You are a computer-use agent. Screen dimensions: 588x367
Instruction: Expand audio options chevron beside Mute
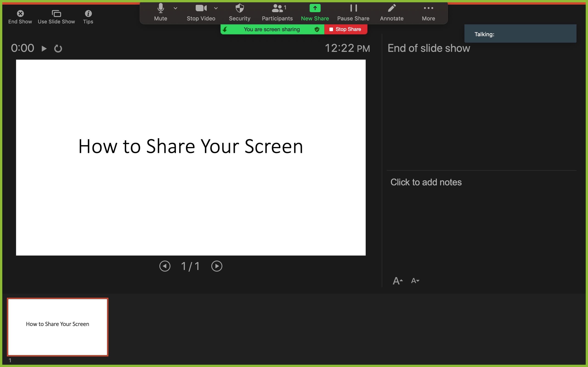tap(175, 8)
